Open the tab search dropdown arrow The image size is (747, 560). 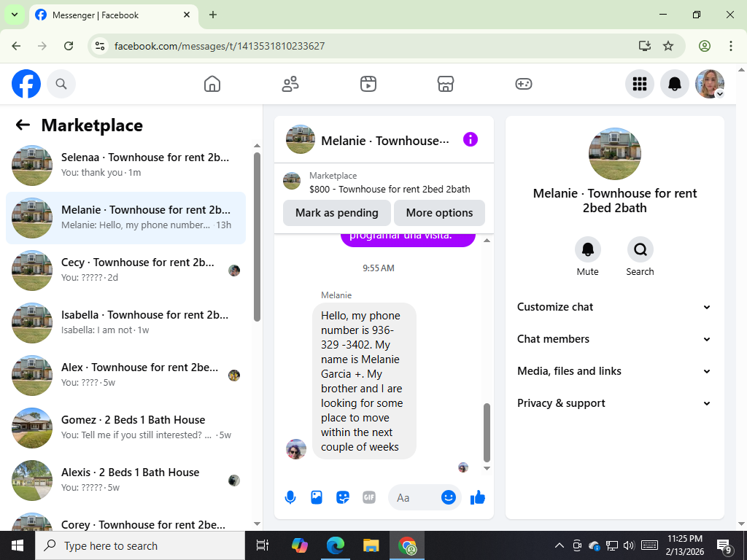click(15, 15)
